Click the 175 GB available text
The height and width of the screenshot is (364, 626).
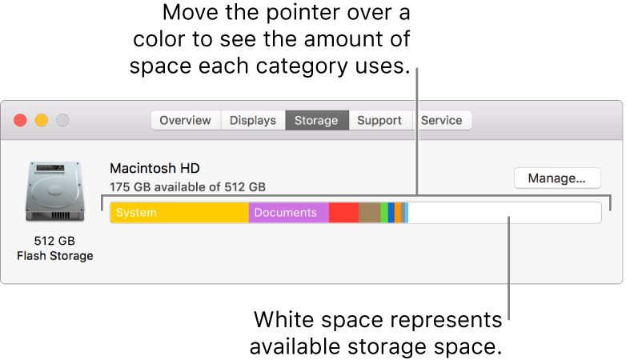point(187,187)
